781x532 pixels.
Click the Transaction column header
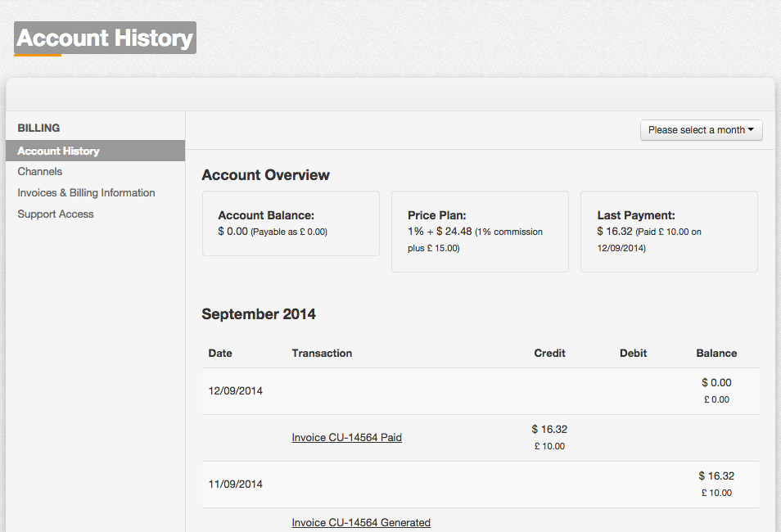pos(322,354)
